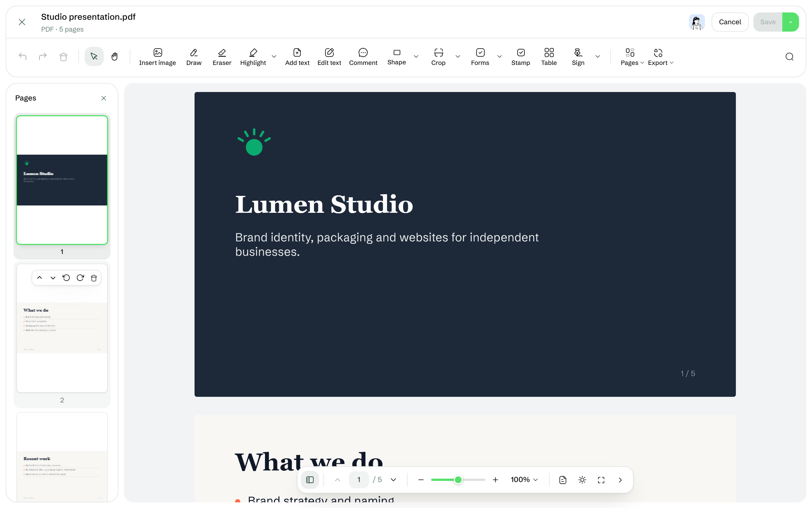Activate the hand pan tool
The width and height of the screenshot is (812, 508).
coord(114,56)
